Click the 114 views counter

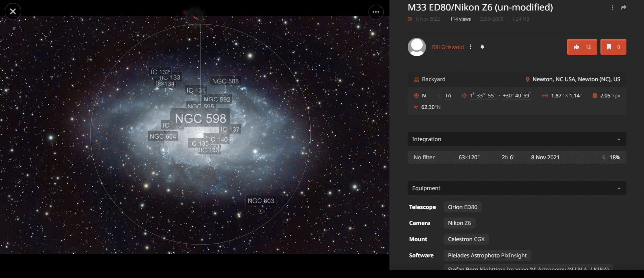click(460, 19)
